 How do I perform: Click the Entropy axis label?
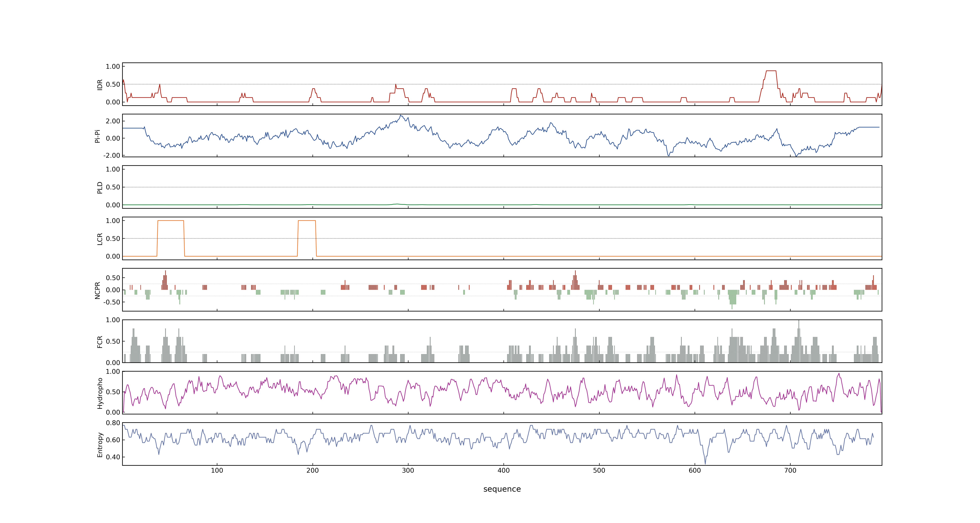[x=100, y=444]
